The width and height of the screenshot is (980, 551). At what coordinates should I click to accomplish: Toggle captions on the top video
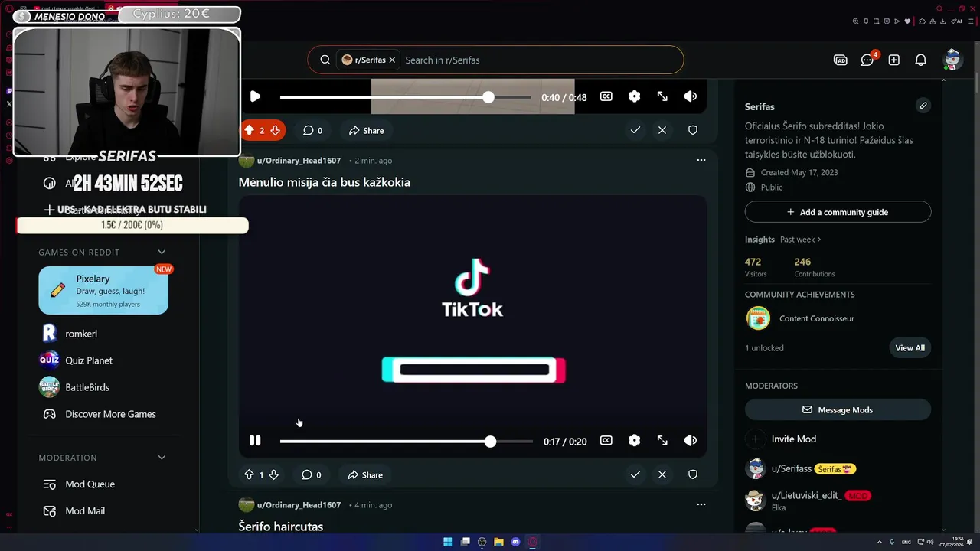[606, 96]
